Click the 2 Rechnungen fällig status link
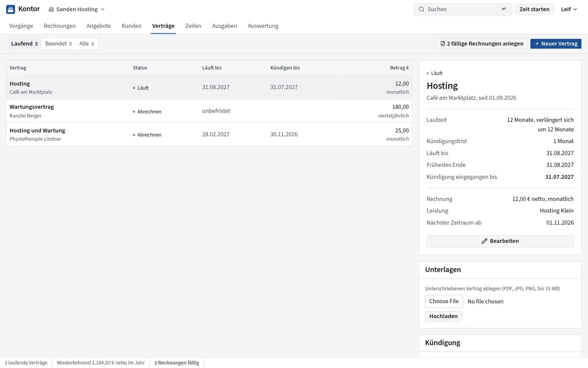The image size is (588, 368). coord(176,363)
